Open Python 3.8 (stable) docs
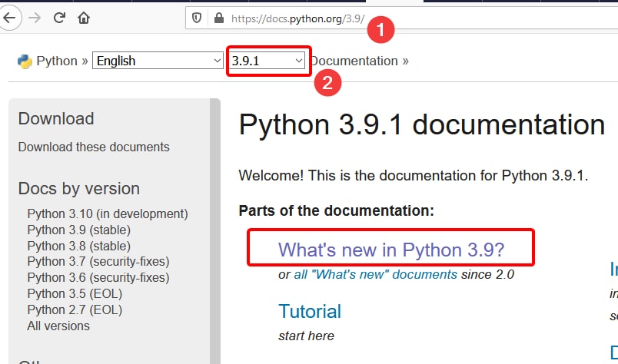618x364 pixels. pyautogui.click(x=79, y=246)
